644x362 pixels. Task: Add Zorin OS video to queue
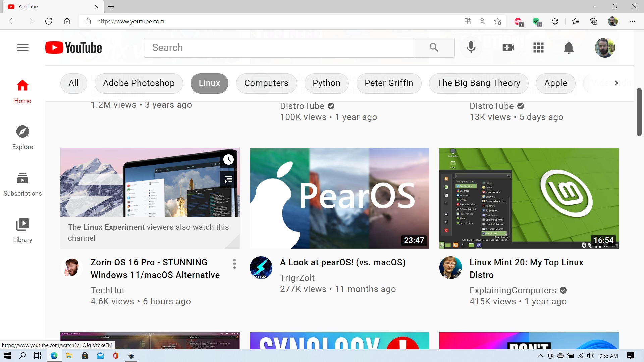(x=228, y=179)
